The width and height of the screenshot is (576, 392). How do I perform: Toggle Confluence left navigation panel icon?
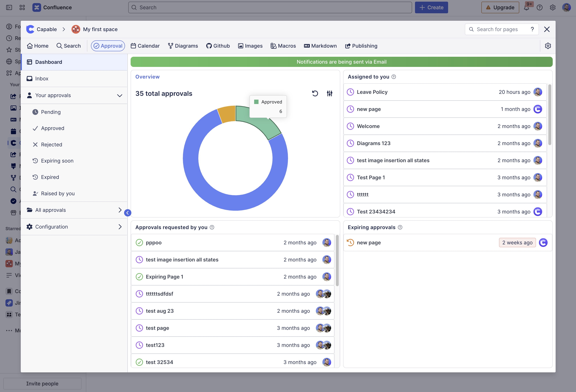point(9,7)
